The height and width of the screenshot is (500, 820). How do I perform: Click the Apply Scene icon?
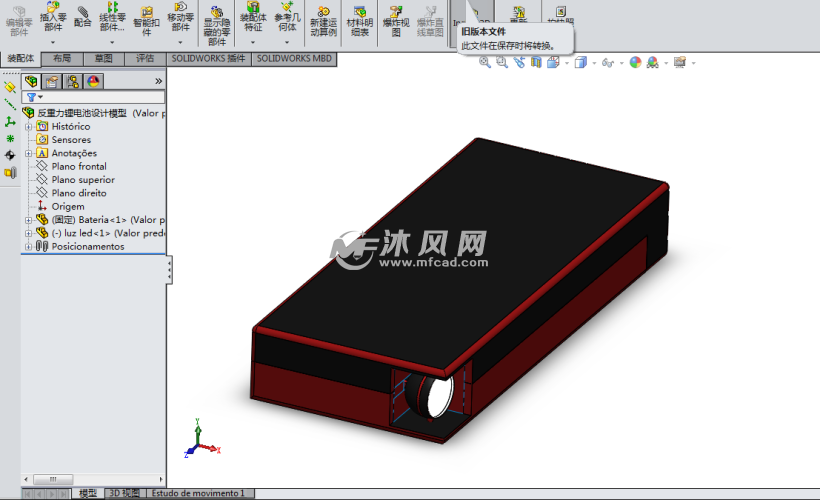[x=653, y=63]
